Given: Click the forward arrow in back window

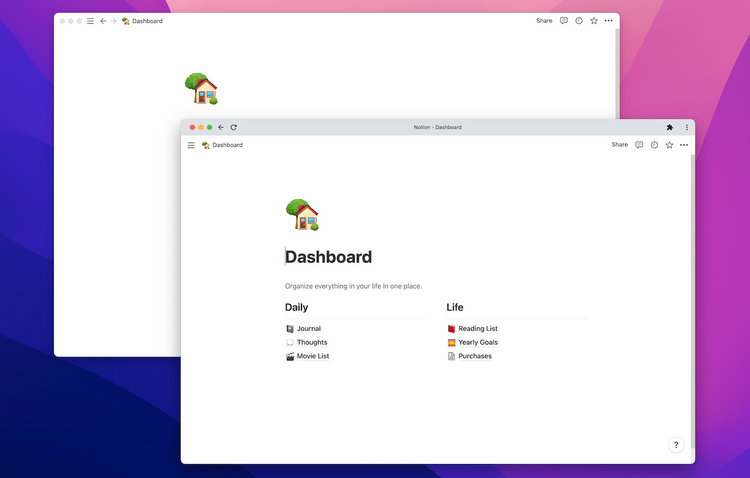Looking at the screenshot, I should [113, 21].
